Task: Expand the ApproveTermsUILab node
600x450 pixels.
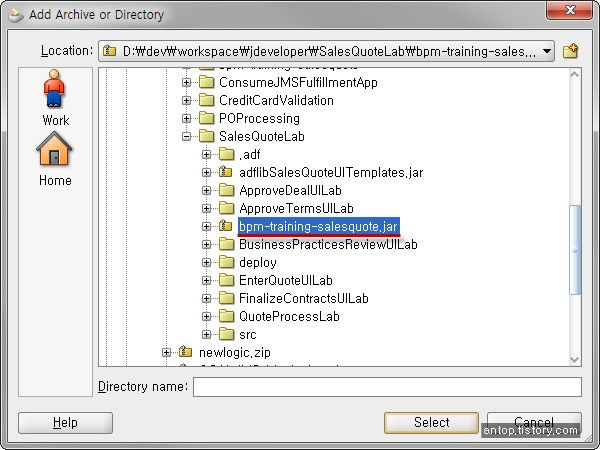Action: tap(206, 208)
